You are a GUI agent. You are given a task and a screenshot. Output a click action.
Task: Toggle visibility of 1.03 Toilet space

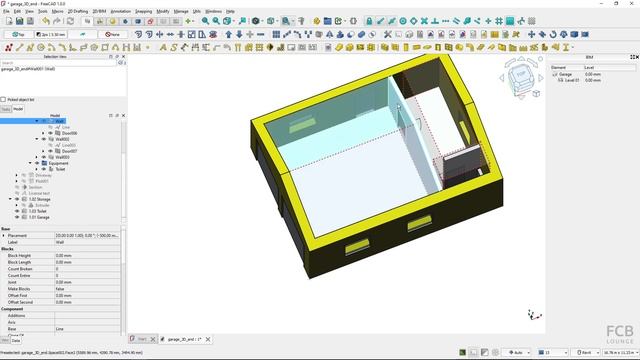pos(17,211)
